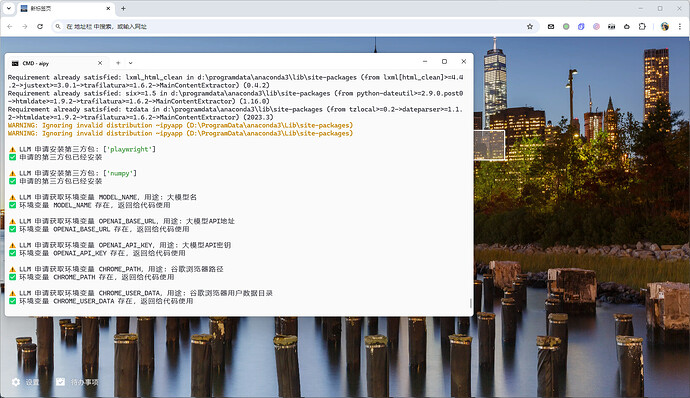
Task: Open the pink circular extension icon
Action: click(596, 26)
